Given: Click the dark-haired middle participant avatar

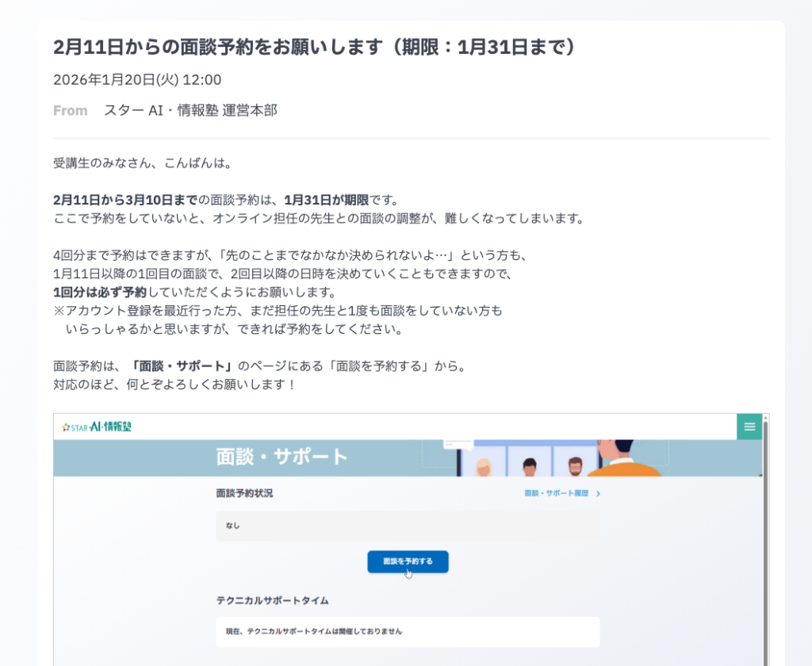Looking at the screenshot, I should [529, 465].
